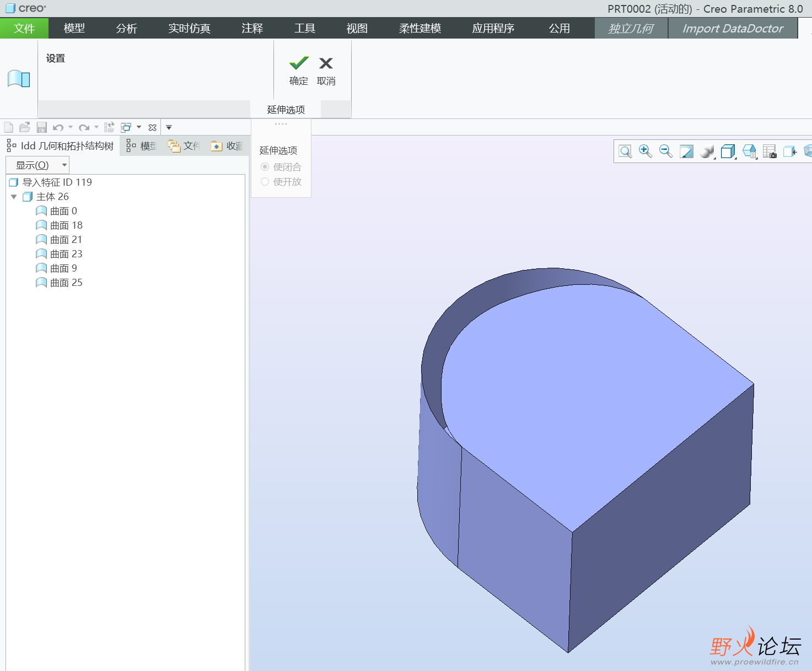Click the Undo arrow icon
The image size is (812, 671).
58,127
